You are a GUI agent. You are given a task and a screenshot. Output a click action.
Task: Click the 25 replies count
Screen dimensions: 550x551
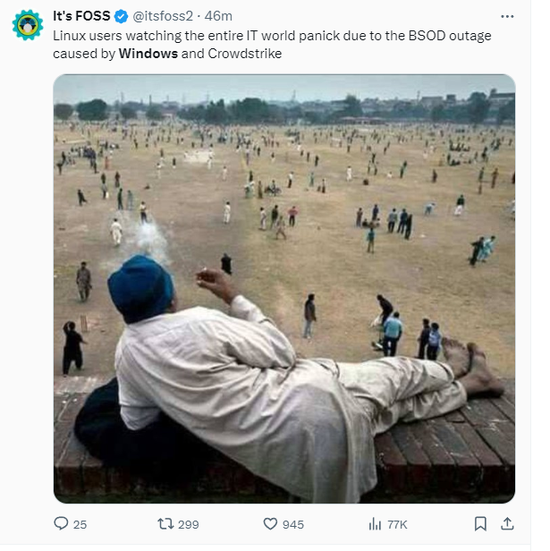(80, 525)
